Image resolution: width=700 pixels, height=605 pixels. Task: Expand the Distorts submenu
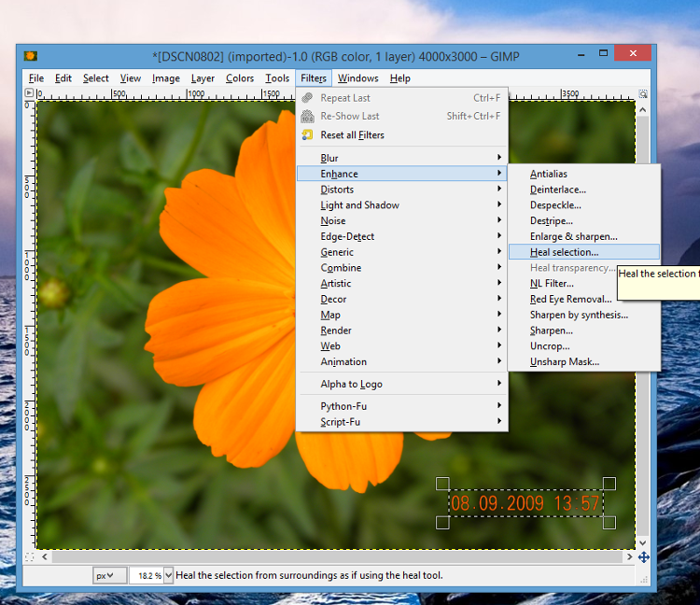click(401, 190)
